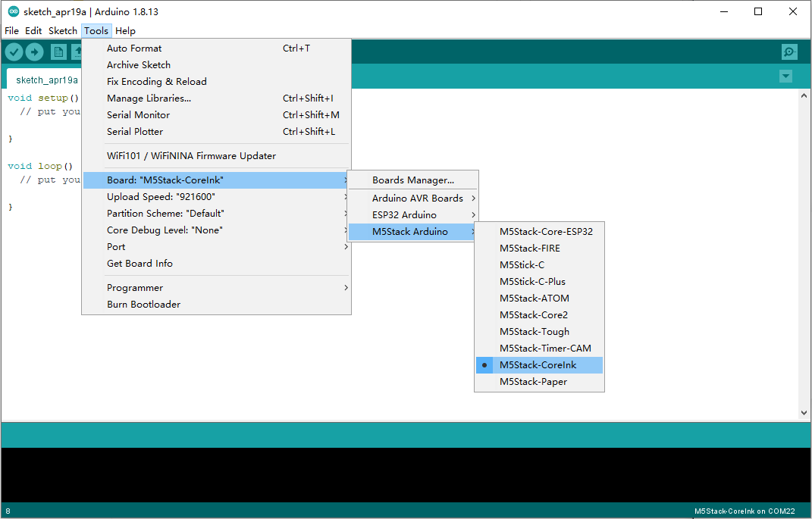Open the Edit menu
This screenshot has width=812, height=519.
33,30
